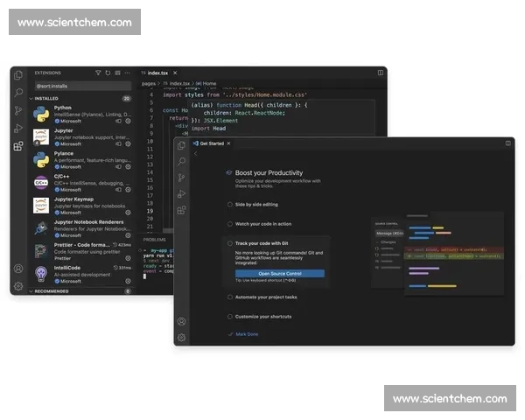Refresh the extensions list

(x=108, y=73)
